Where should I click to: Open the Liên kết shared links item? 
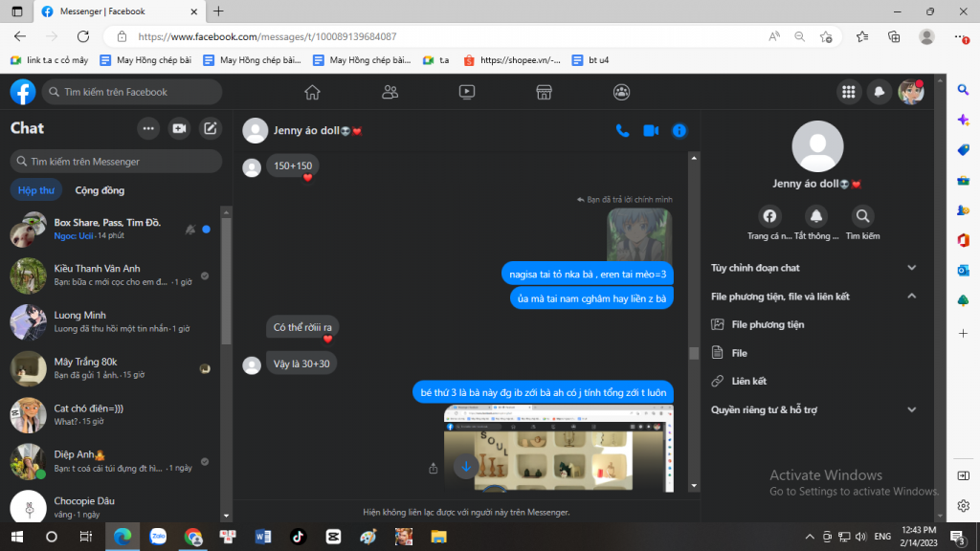(748, 381)
